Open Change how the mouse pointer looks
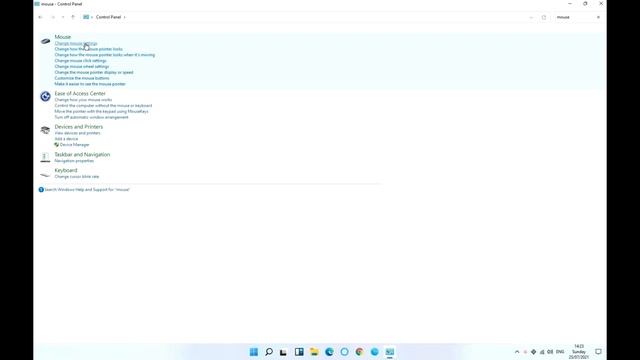The height and width of the screenshot is (360, 640). (x=89, y=49)
